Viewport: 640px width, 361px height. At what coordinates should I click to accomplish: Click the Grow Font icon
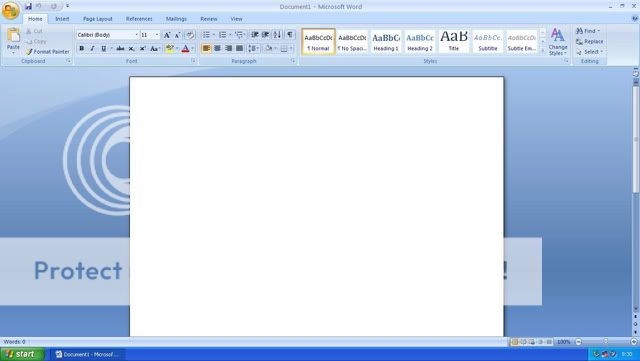pyautogui.click(x=167, y=35)
